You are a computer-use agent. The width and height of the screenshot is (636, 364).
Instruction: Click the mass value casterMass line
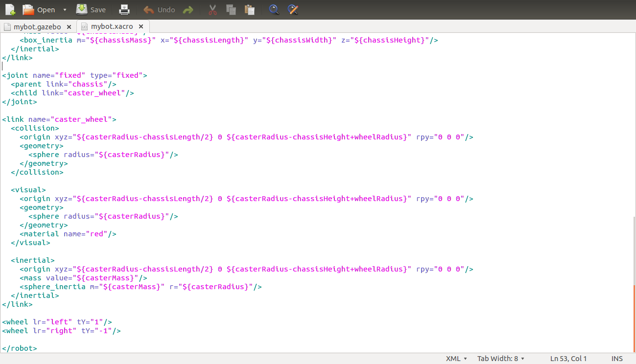[x=83, y=278]
